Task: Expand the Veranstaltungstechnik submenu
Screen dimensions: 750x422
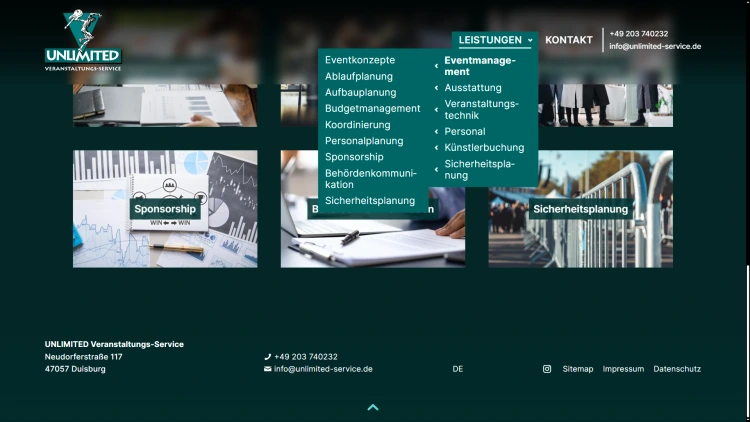Action: pos(481,109)
